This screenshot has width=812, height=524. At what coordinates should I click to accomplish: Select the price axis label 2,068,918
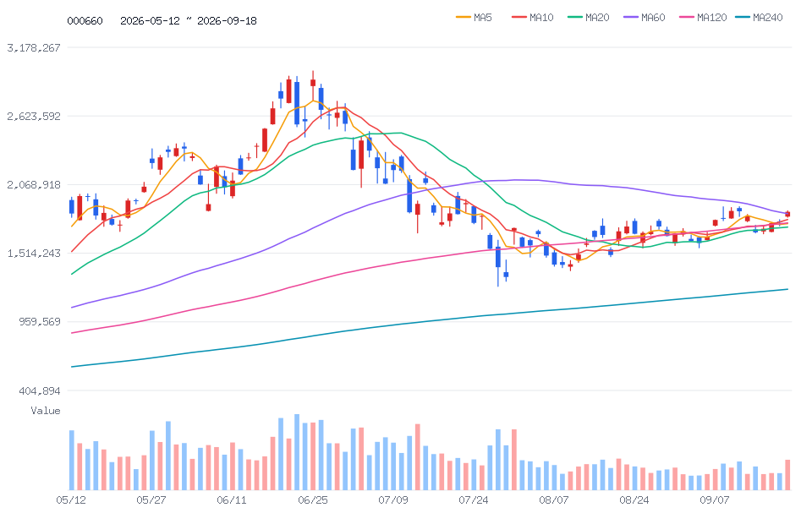(x=34, y=184)
